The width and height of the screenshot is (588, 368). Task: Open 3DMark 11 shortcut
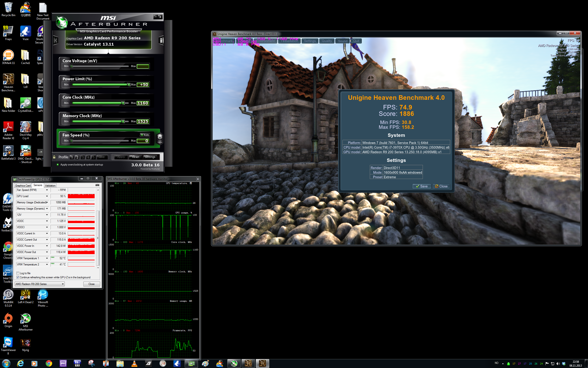[x=8, y=57]
